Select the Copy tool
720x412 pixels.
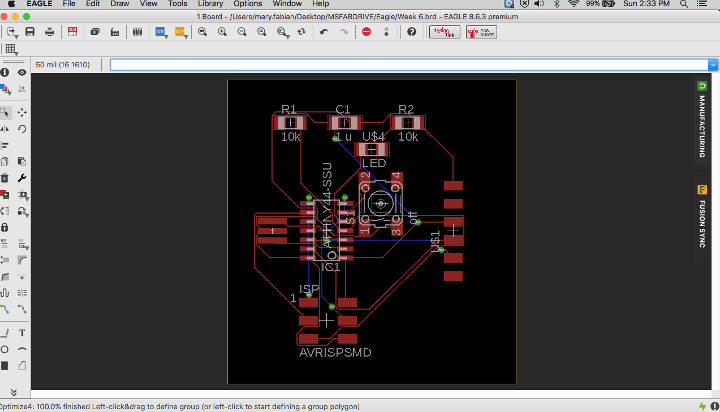tap(5, 162)
